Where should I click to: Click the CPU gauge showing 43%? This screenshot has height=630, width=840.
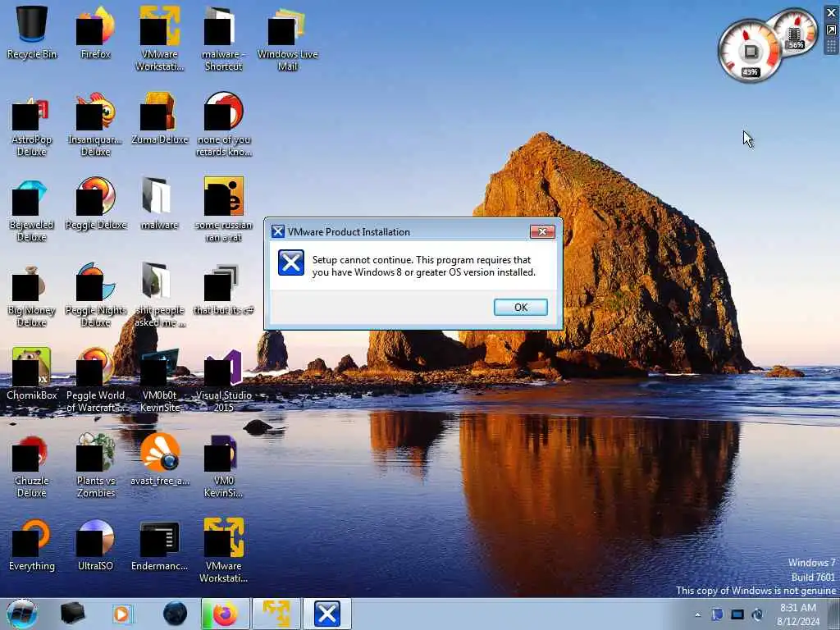pos(750,52)
